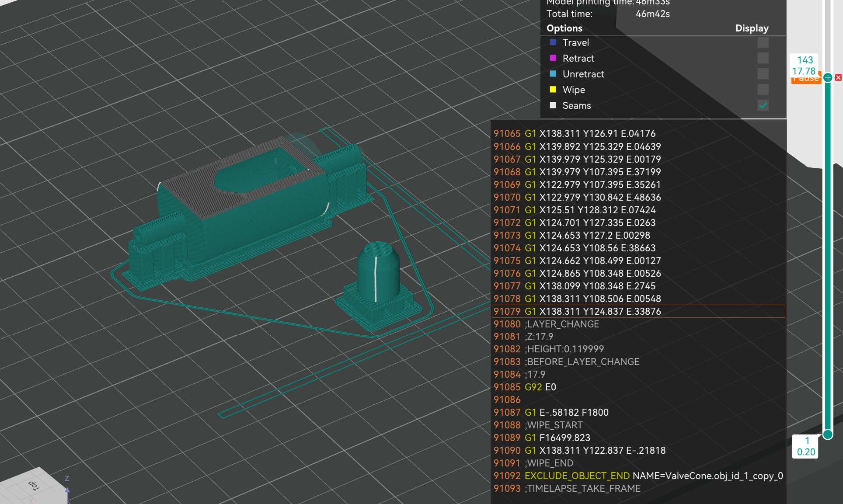Click the white Seams color swatch
This screenshot has height=504, width=843.
553,105
